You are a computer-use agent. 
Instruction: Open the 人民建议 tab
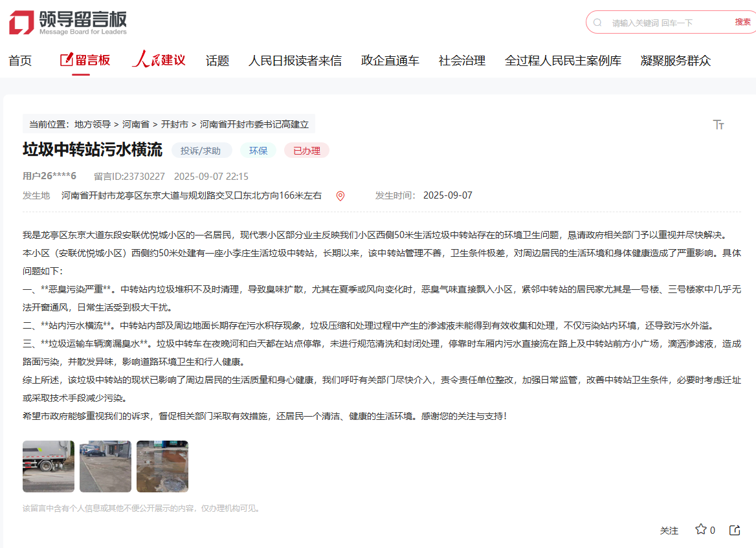(159, 61)
